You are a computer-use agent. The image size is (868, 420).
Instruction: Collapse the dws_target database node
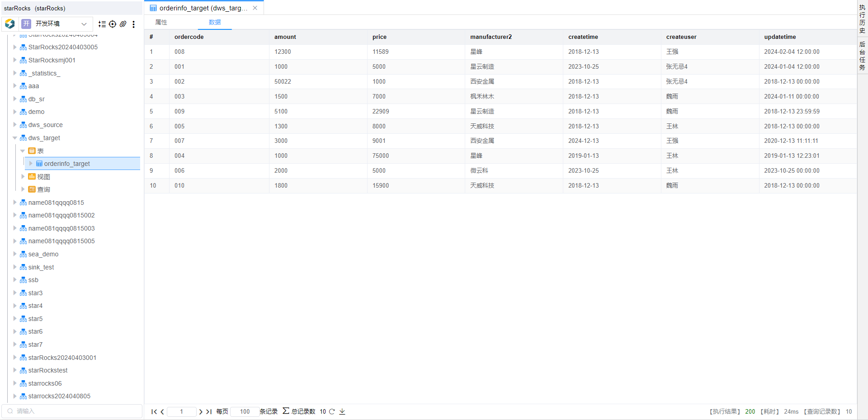tap(15, 138)
